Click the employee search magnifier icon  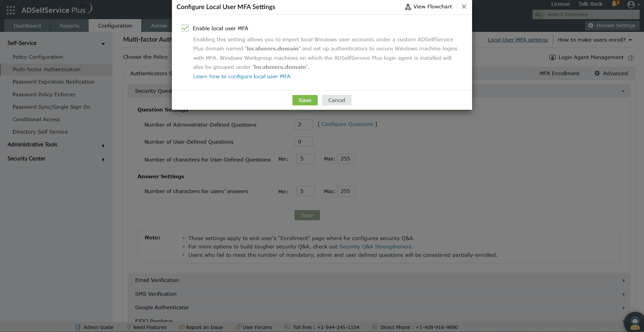click(538, 14)
